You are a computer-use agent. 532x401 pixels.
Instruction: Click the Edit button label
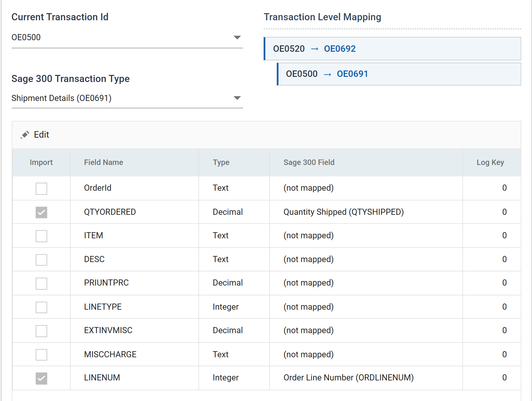tap(41, 135)
